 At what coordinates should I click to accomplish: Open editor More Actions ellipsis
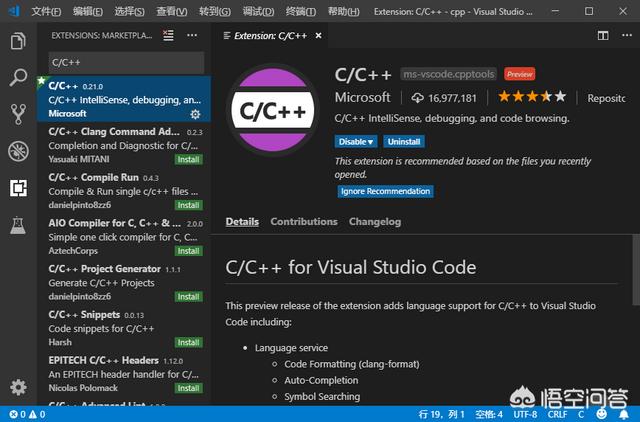(x=627, y=36)
